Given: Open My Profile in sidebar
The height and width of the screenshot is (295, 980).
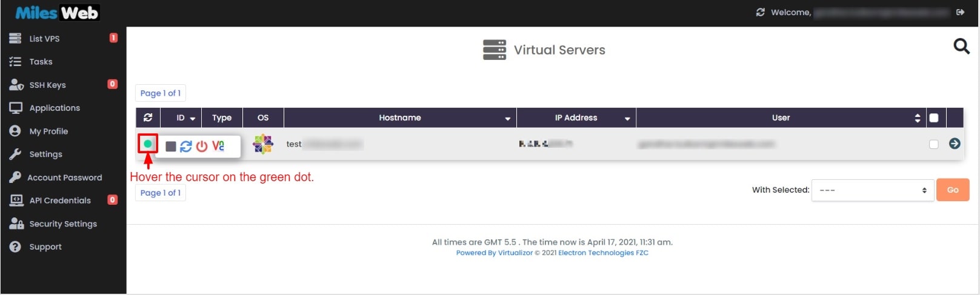Looking at the screenshot, I should tap(48, 131).
